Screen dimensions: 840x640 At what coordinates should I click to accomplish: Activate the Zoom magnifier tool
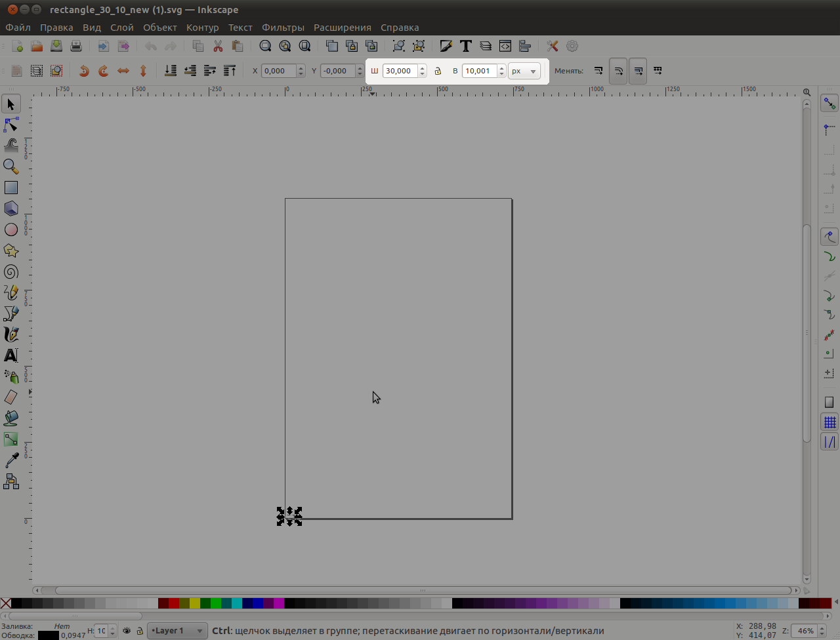click(x=11, y=167)
